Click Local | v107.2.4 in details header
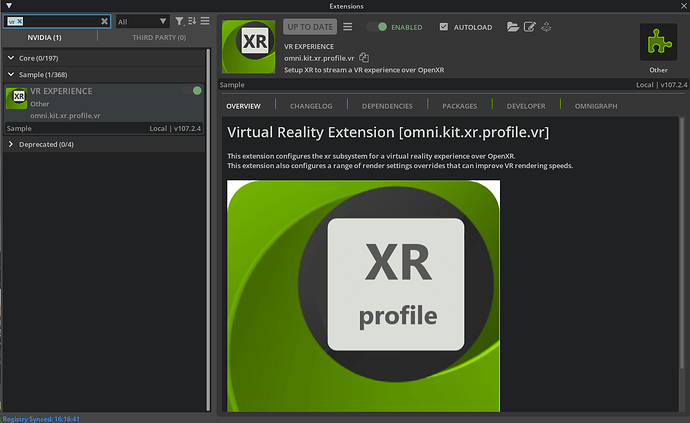Screen dimensions: 690x423 [x=661, y=85]
